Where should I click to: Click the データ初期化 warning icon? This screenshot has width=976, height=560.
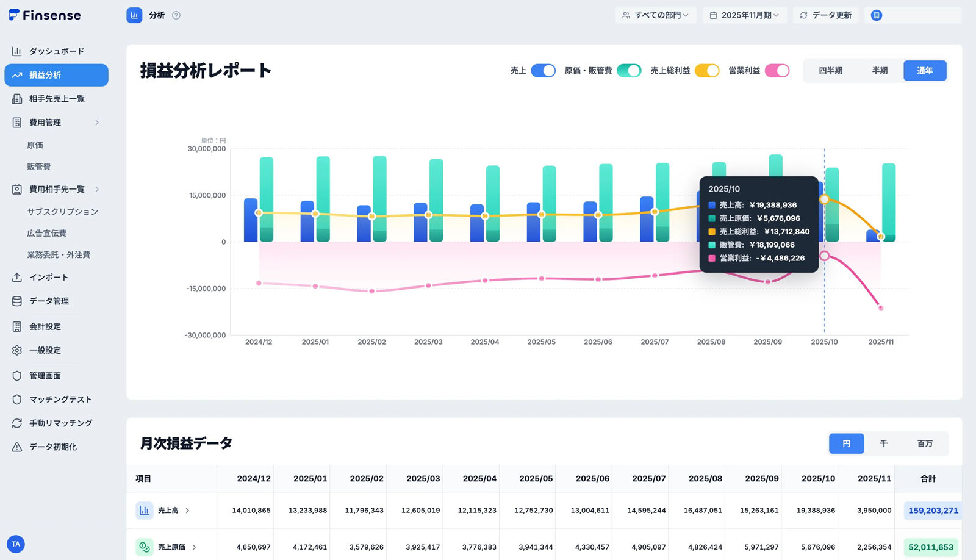point(17,447)
